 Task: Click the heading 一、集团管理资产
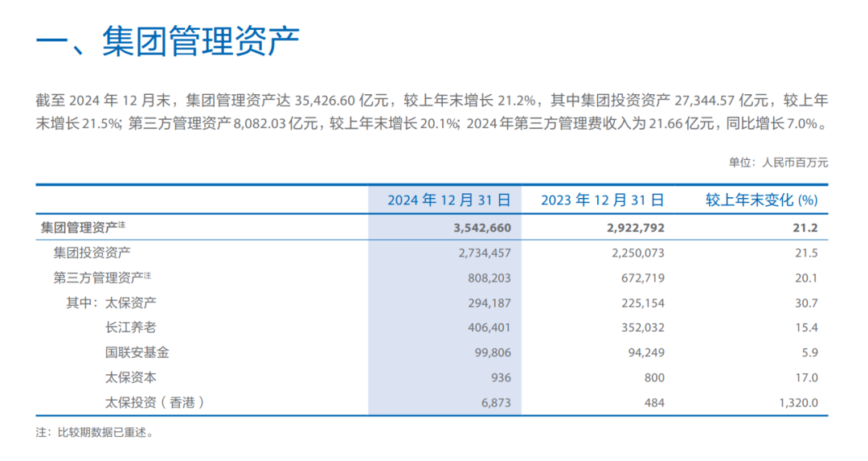click(x=168, y=42)
